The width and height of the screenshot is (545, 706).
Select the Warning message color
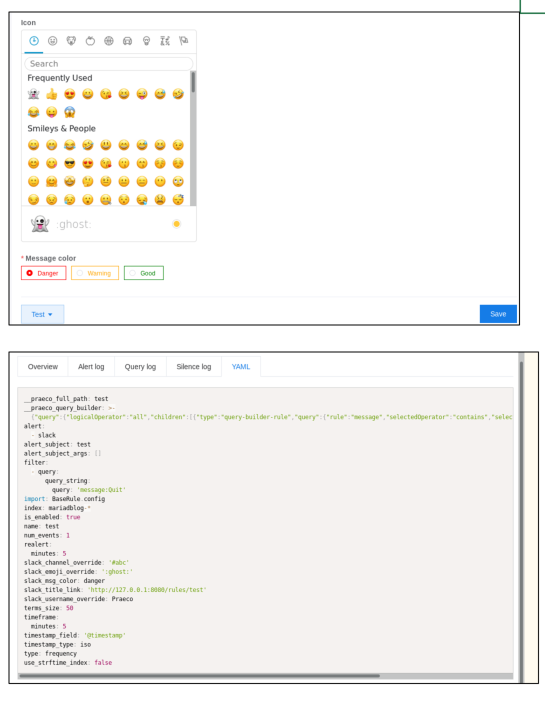point(95,273)
